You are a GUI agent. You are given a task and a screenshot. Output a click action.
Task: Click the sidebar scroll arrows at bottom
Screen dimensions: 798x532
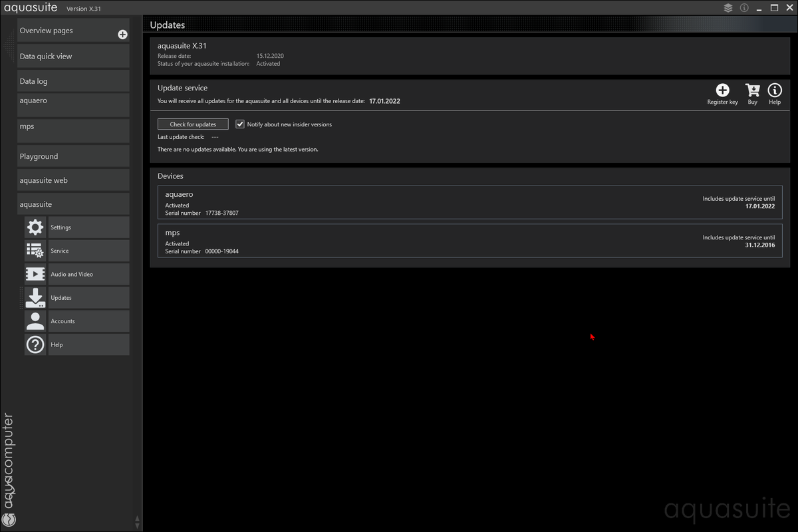pyautogui.click(x=137, y=521)
